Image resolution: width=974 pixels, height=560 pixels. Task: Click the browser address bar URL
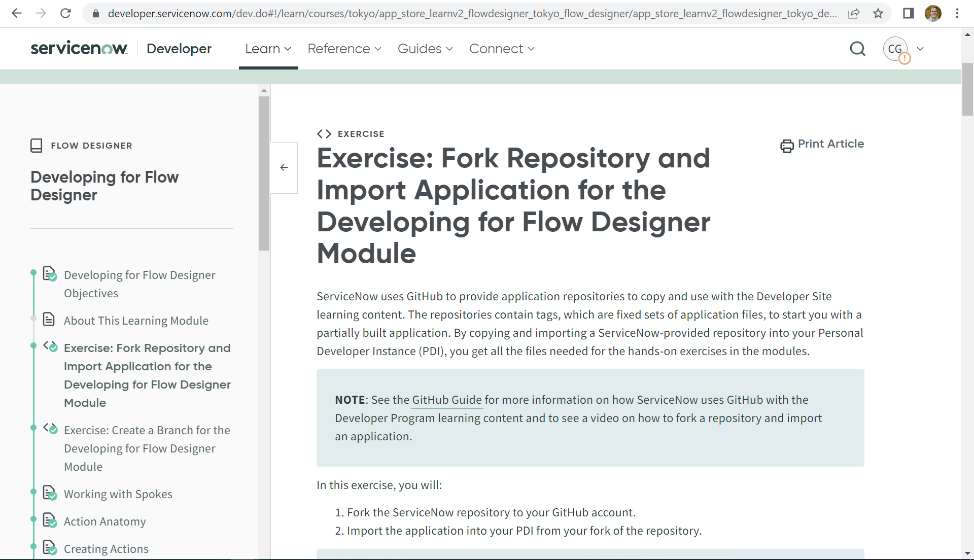pos(472,14)
